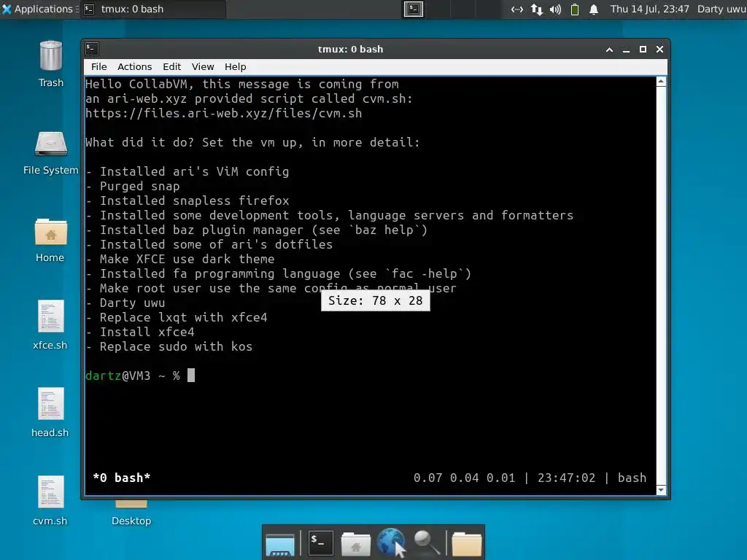Launch the web browser globe icon
The image size is (747, 560).
pyautogui.click(x=391, y=542)
